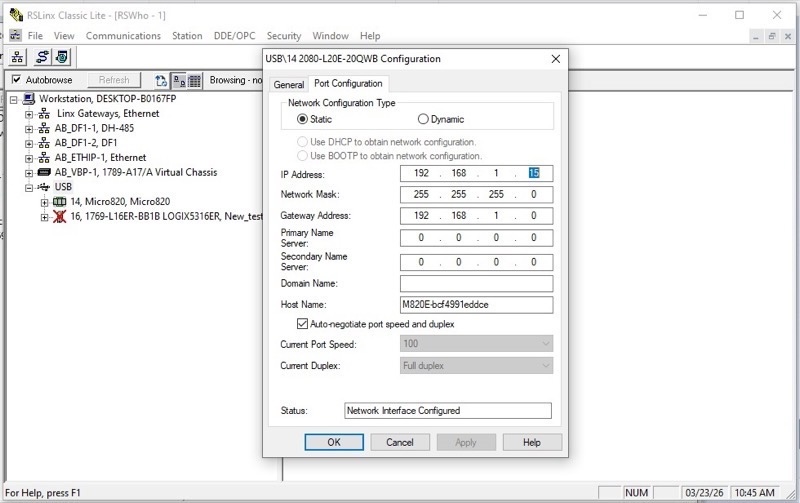
Task: Confirm the dialog with OK
Action: [x=334, y=442]
